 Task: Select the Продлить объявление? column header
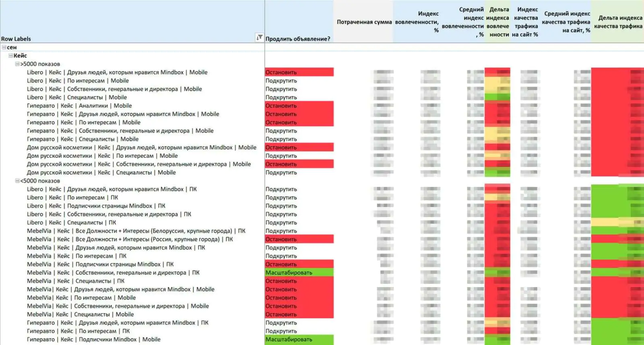[x=298, y=39]
